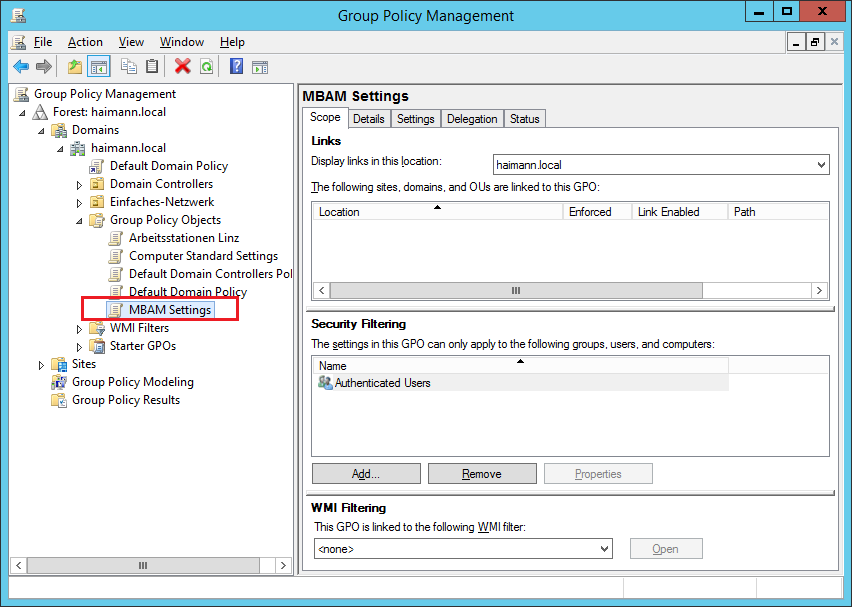Open the View menu
Image resolution: width=852 pixels, height=607 pixels.
[x=131, y=42]
